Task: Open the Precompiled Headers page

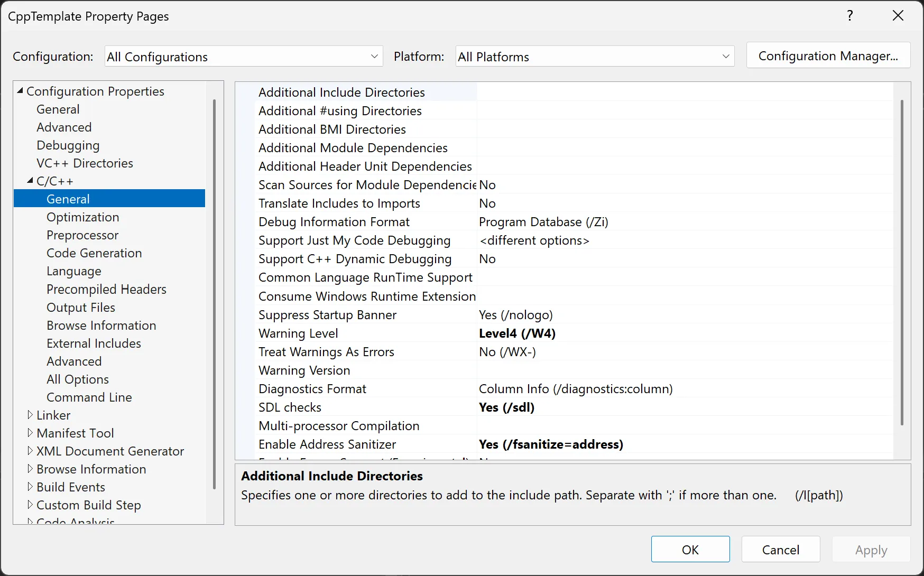Action: 106,289
